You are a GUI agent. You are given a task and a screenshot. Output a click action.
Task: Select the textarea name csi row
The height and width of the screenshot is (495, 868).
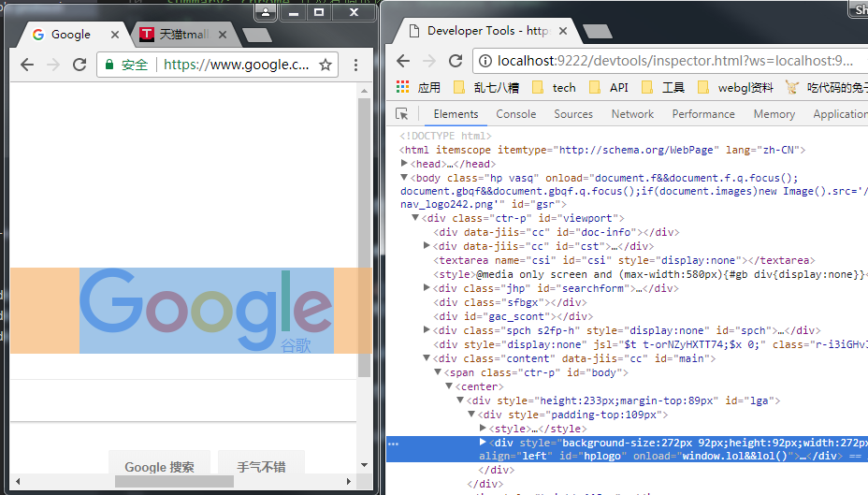625,260
